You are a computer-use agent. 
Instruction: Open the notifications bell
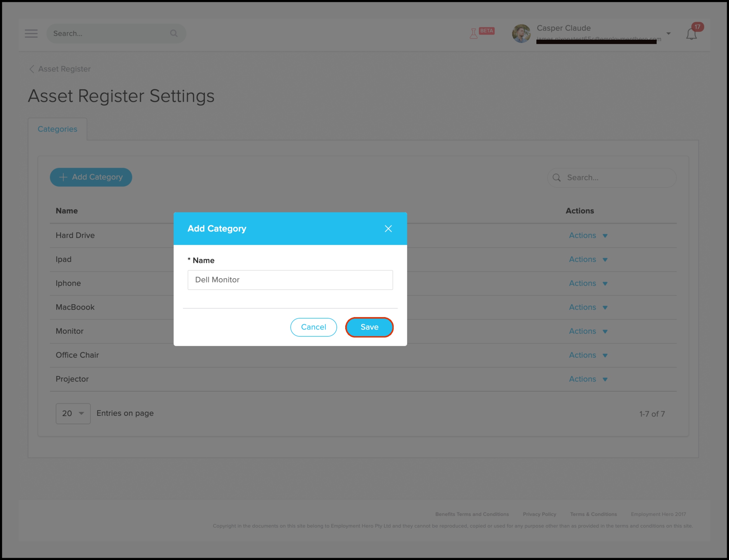pos(691,34)
